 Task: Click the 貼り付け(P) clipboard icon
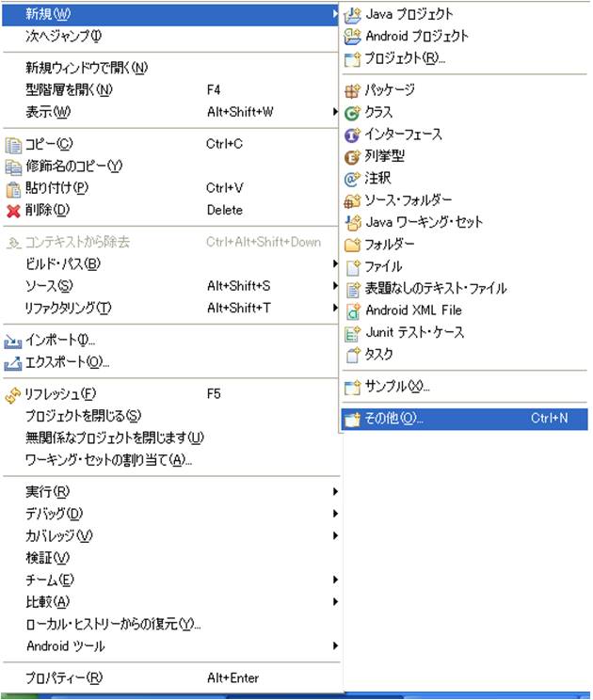click(13, 189)
